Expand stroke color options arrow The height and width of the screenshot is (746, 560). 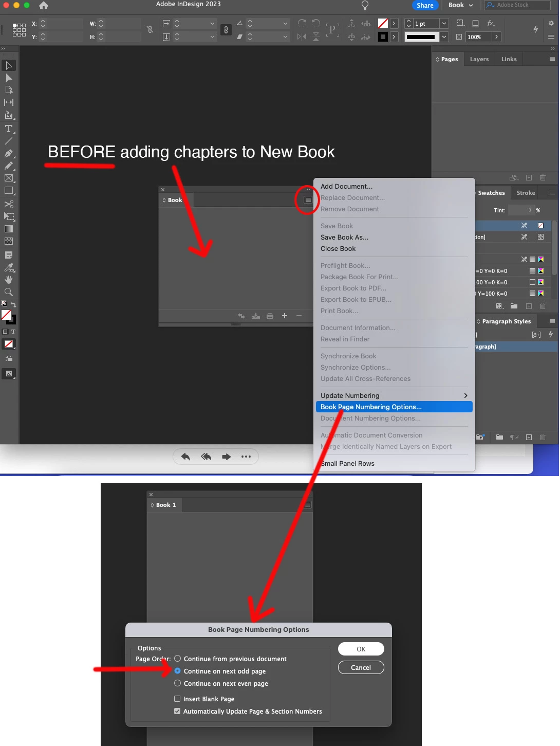[394, 37]
